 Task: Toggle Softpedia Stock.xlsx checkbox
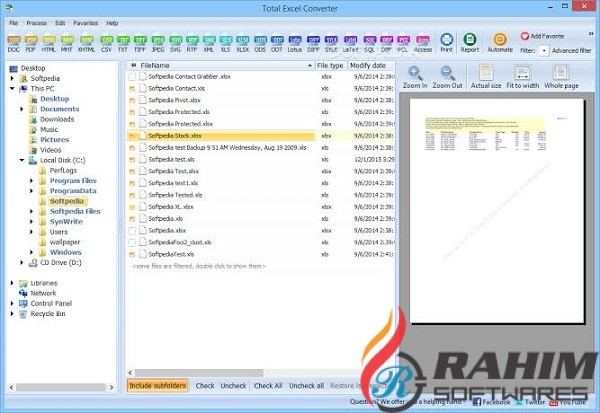pos(132,136)
